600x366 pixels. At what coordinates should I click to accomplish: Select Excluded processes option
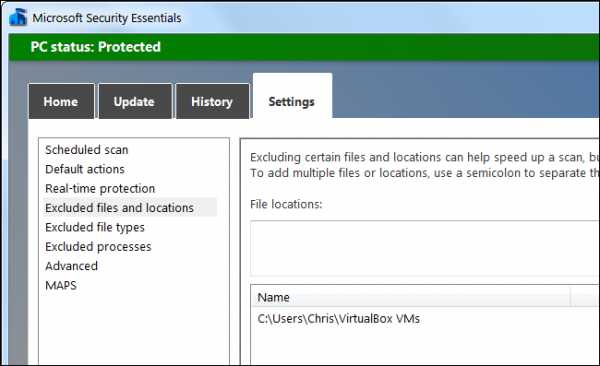pos(98,247)
